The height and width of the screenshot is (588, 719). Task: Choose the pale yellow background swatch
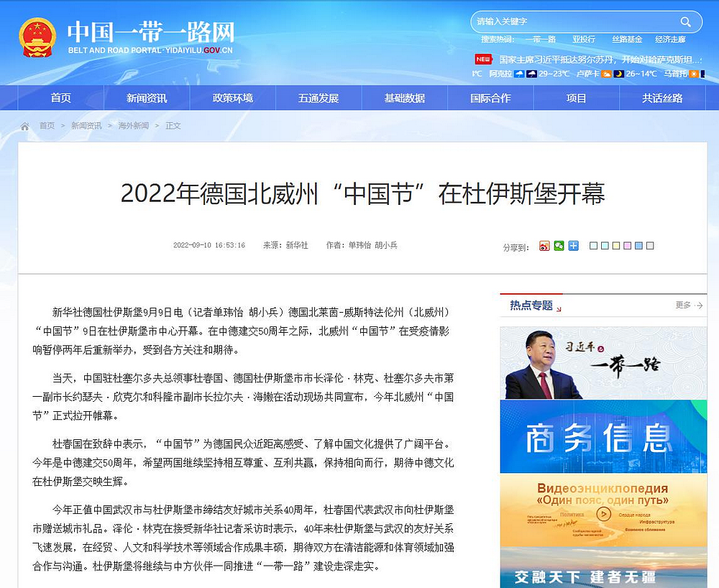click(x=616, y=246)
